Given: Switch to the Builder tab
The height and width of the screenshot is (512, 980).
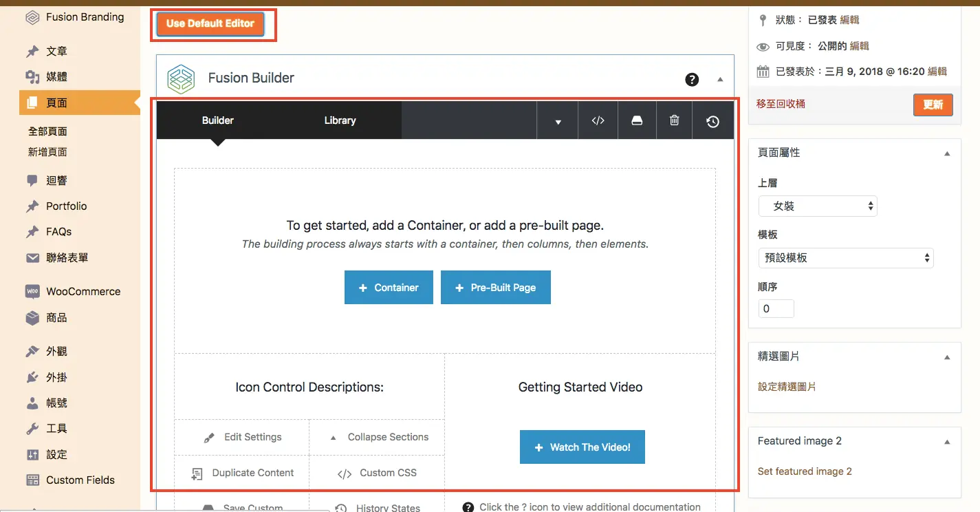Looking at the screenshot, I should (x=218, y=120).
